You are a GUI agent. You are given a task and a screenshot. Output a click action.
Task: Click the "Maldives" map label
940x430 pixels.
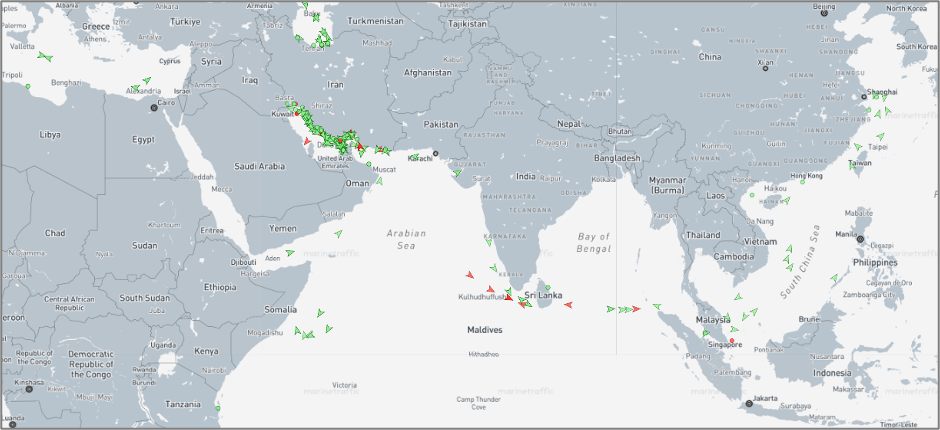pyautogui.click(x=485, y=330)
